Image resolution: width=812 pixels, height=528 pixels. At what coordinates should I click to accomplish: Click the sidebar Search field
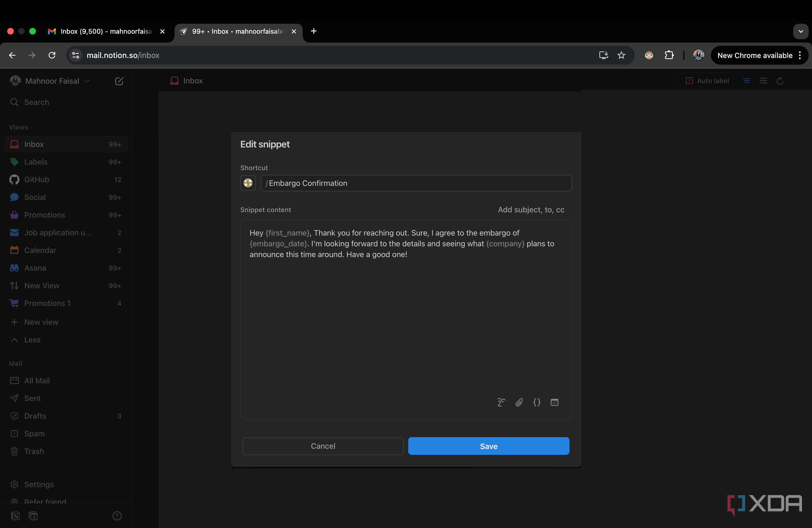click(x=66, y=102)
